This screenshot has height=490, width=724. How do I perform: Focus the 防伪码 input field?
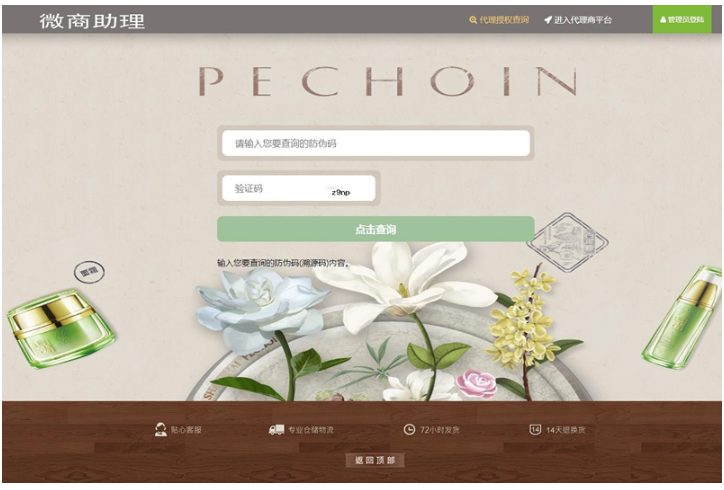pyautogui.click(x=375, y=143)
